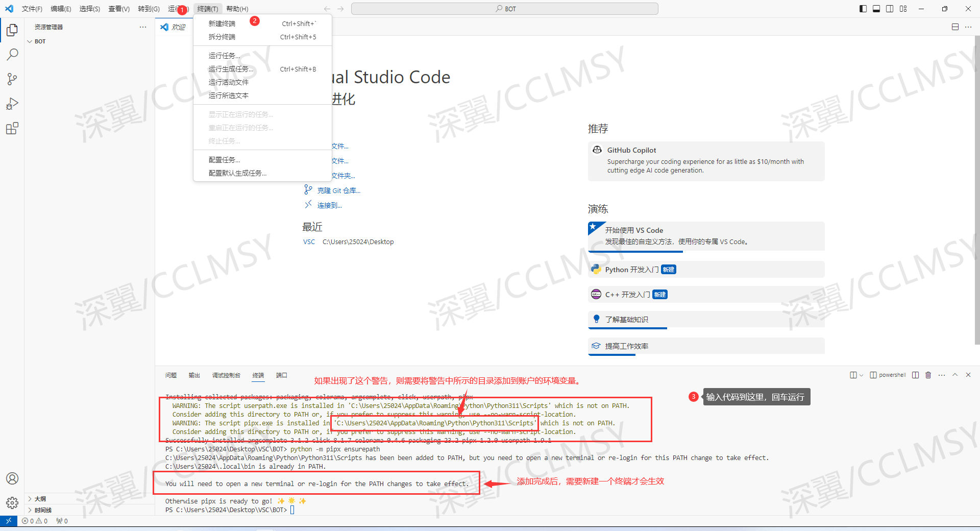Choose 运行任务... menu entry
980x531 pixels.
click(262, 56)
